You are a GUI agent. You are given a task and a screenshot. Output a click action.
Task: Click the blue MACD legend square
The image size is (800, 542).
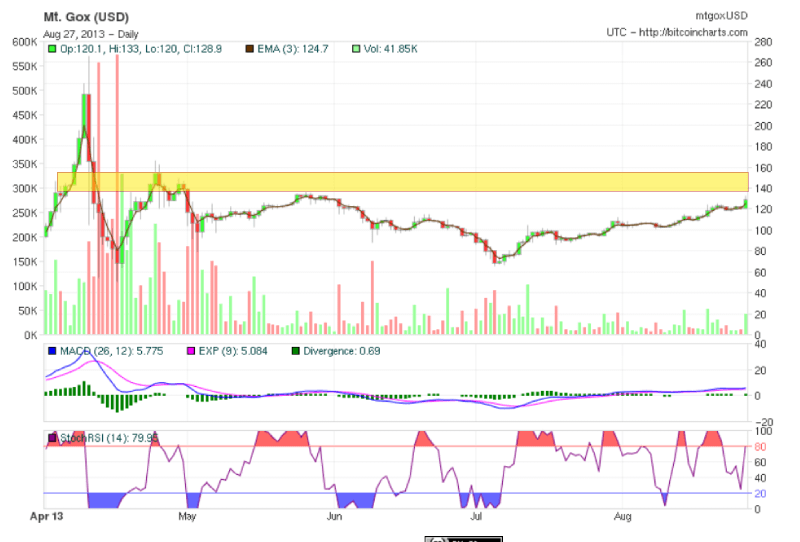52,351
